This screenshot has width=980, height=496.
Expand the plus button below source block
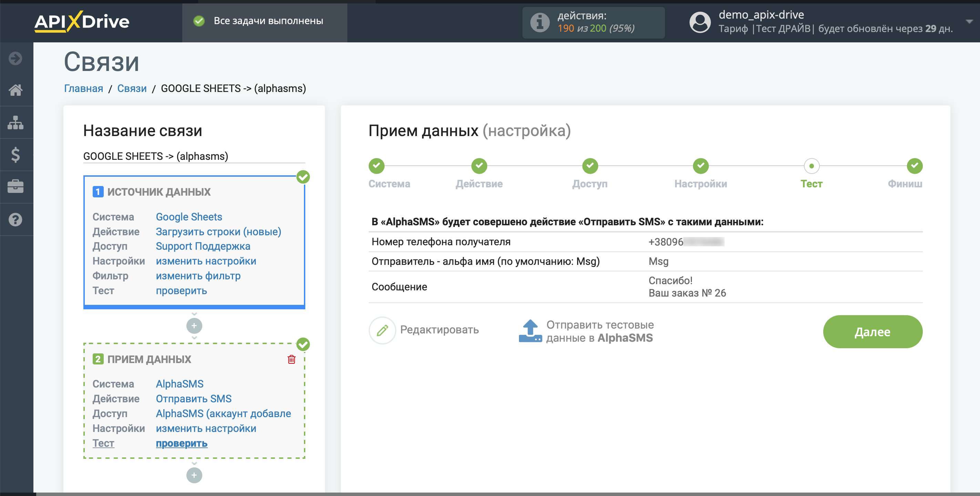tap(194, 326)
